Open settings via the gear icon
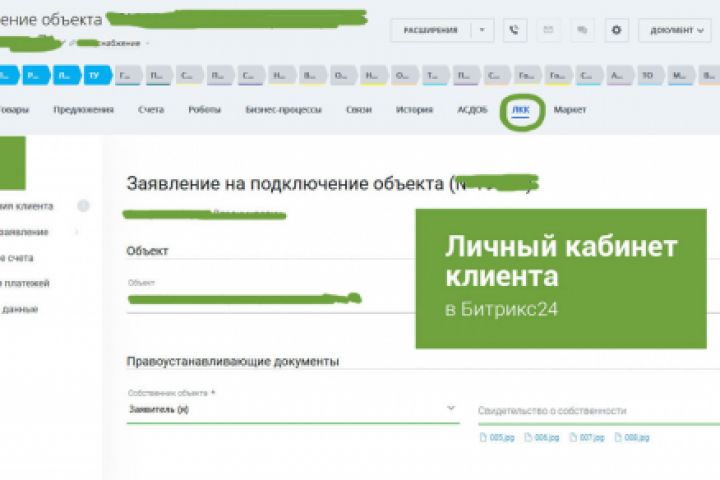Viewport: 720px width, 480px height. click(616, 30)
